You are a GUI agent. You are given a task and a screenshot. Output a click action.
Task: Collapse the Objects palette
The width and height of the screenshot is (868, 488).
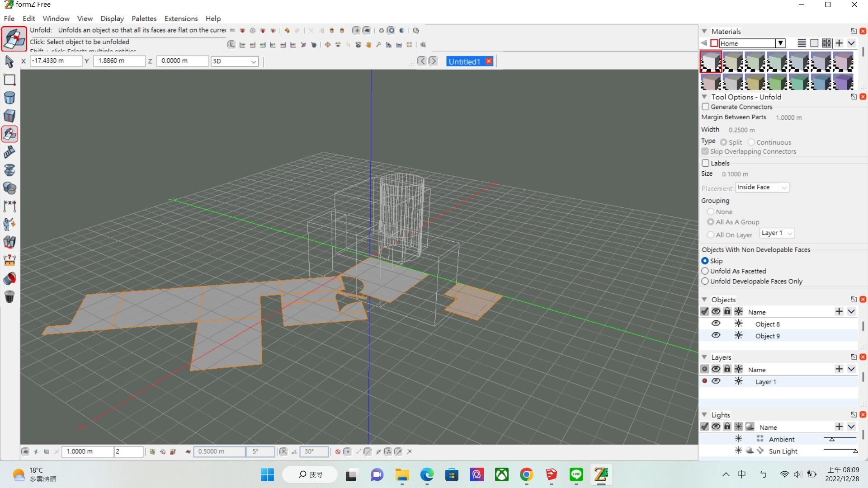coord(704,300)
